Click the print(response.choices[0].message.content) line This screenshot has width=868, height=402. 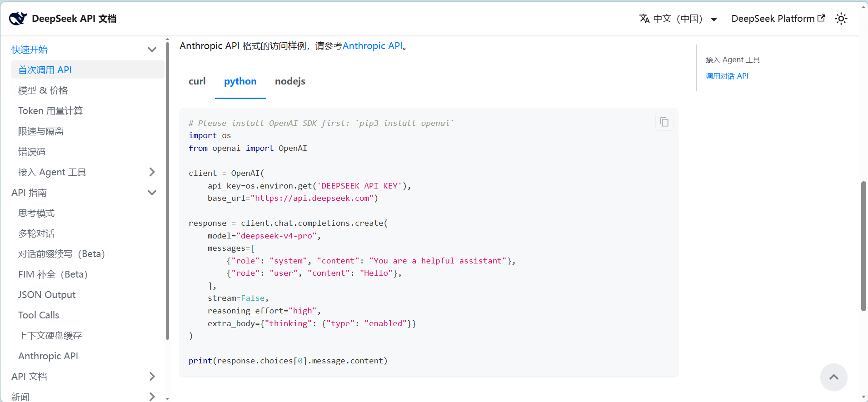[288, 361]
